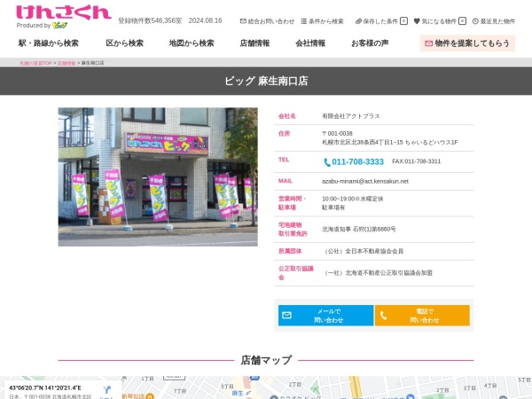Screen dimensions: 532x399
Task: Click FAX:011-708-3311 text
Action: point(417,161)
